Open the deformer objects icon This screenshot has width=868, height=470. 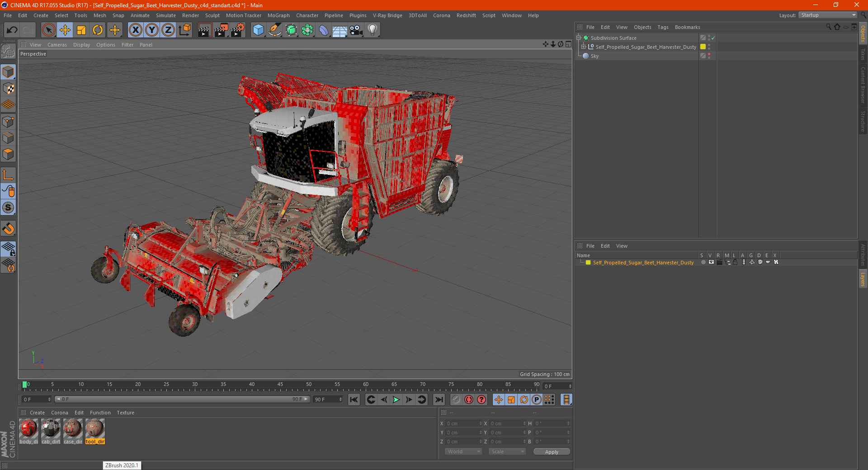[324, 30]
